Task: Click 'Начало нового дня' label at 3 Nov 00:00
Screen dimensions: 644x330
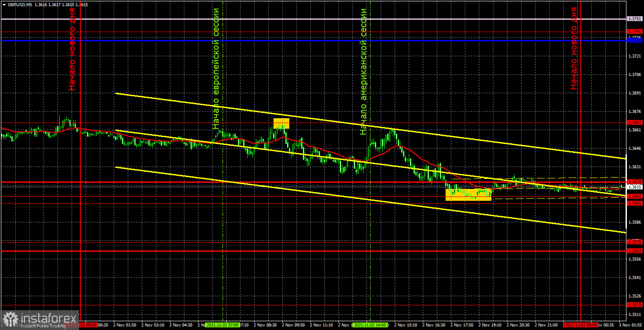Action: pos(574,49)
